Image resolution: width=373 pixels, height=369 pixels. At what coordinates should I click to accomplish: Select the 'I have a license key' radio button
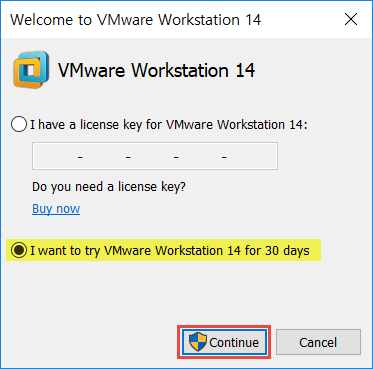point(18,125)
